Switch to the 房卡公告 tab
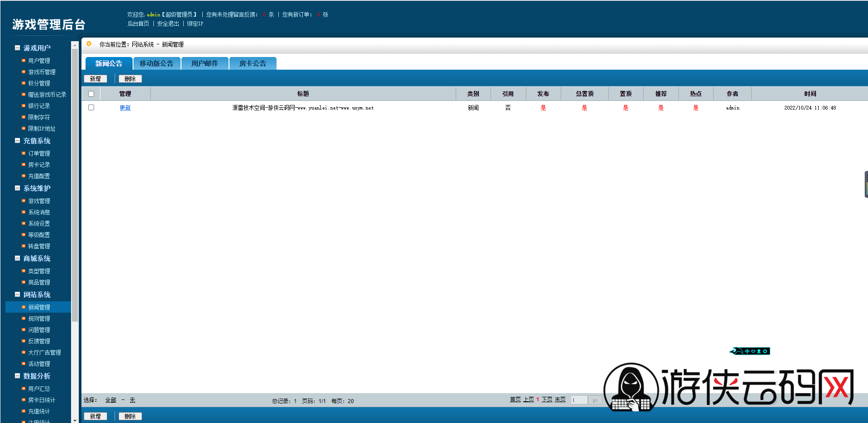Screen dimensions: 868x423 coord(253,63)
